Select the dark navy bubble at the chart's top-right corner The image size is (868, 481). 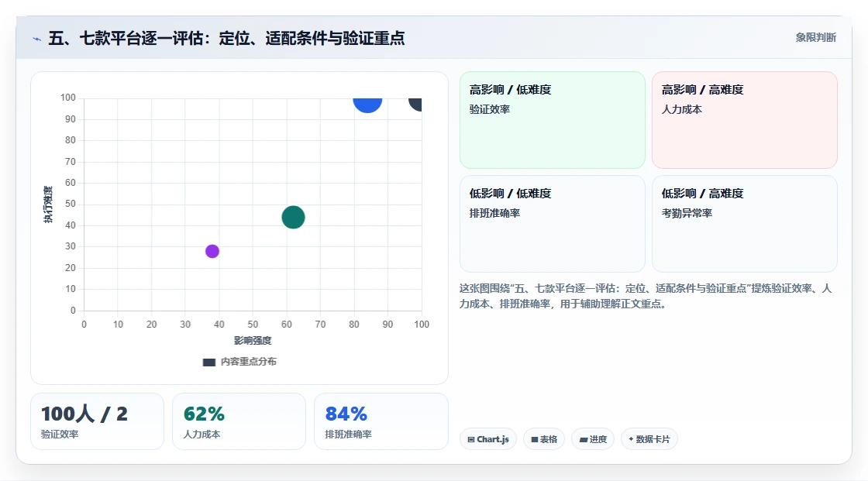[x=415, y=104]
